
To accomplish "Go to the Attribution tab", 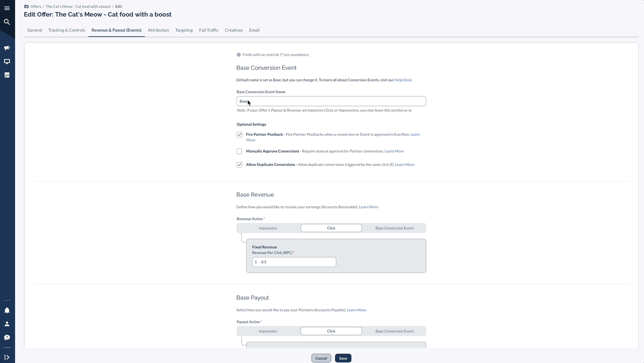I will click(x=158, y=30).
